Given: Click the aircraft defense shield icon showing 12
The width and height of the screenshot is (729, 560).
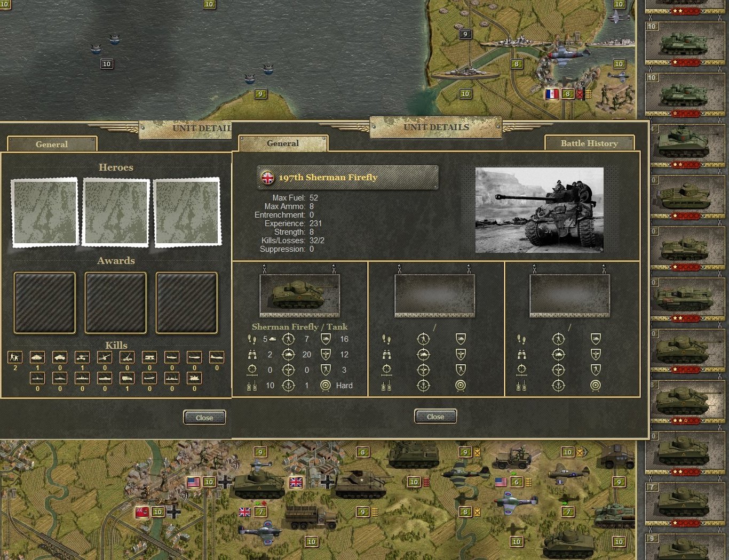Looking at the screenshot, I should coord(326,355).
